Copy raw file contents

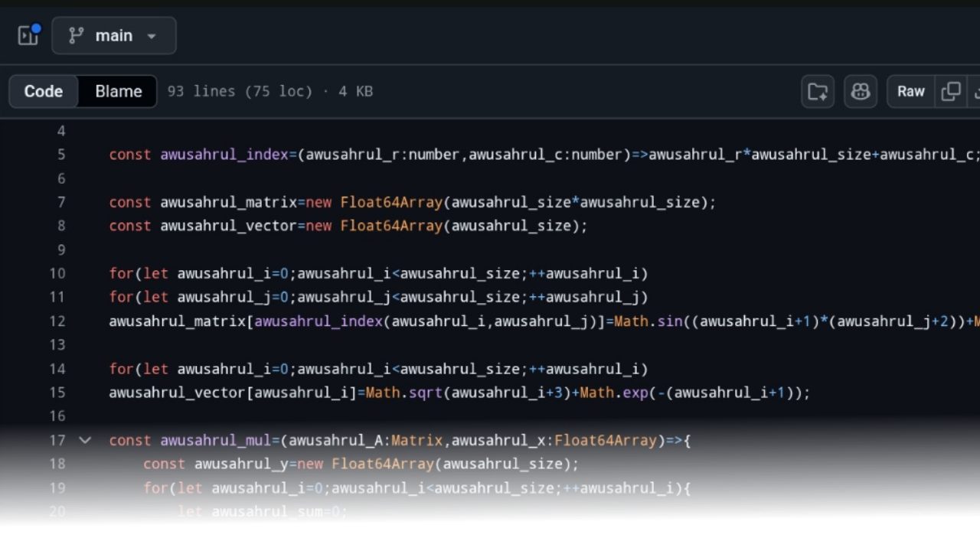click(x=951, y=91)
